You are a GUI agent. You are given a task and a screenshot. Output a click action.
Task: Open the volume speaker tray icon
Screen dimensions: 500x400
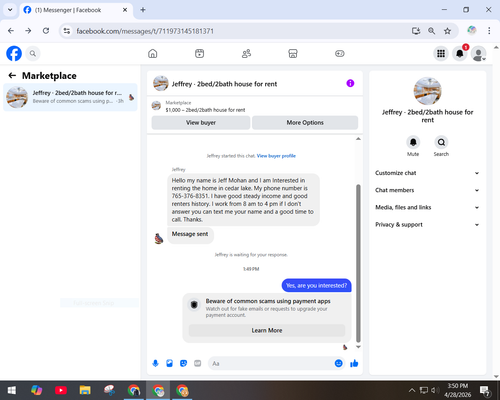(435, 390)
